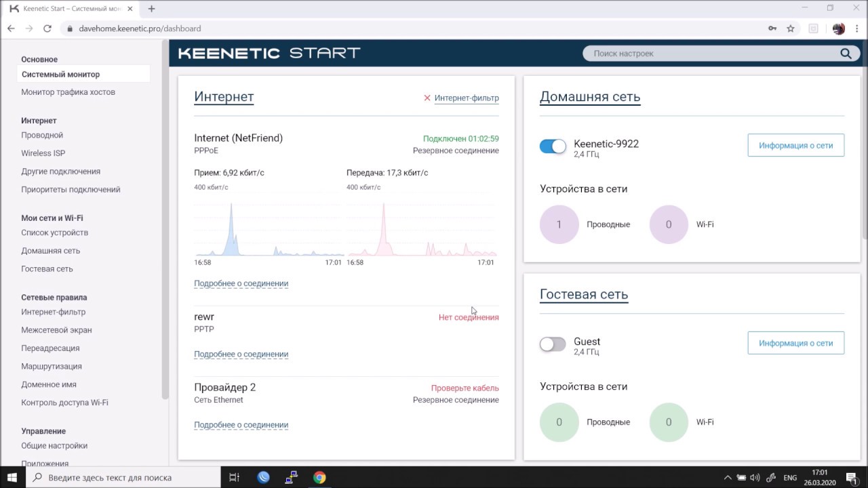Viewport: 868px width, 488px height.
Task: Click the Домашняя сеть card heading
Action: pyautogui.click(x=590, y=97)
